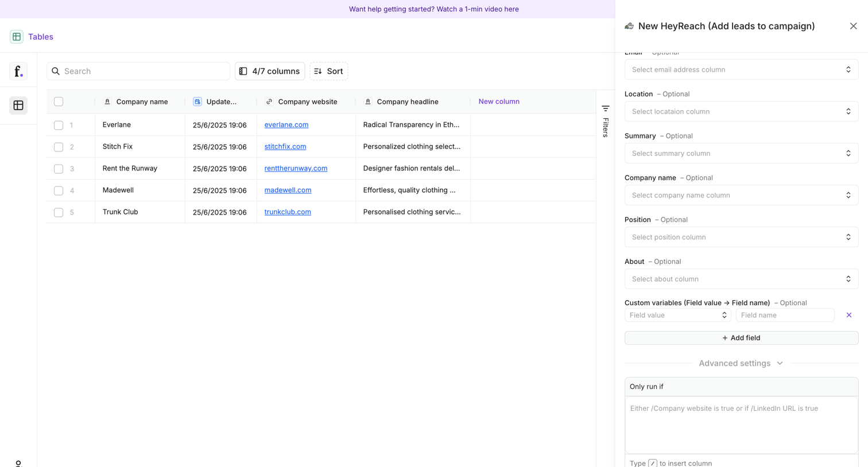Select the table view icon in the left sidebar
Viewport: 868px width, 467px height.
(x=18, y=106)
